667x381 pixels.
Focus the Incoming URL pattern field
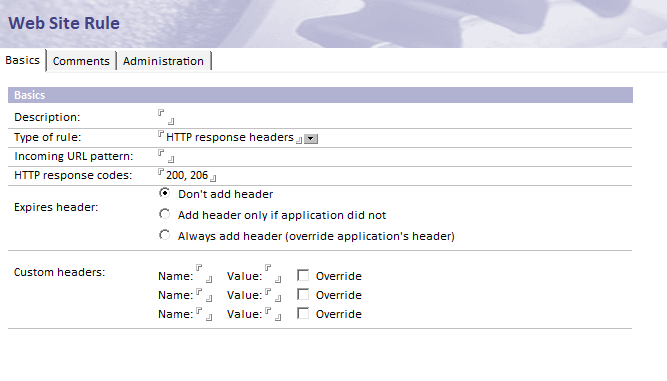(166, 156)
